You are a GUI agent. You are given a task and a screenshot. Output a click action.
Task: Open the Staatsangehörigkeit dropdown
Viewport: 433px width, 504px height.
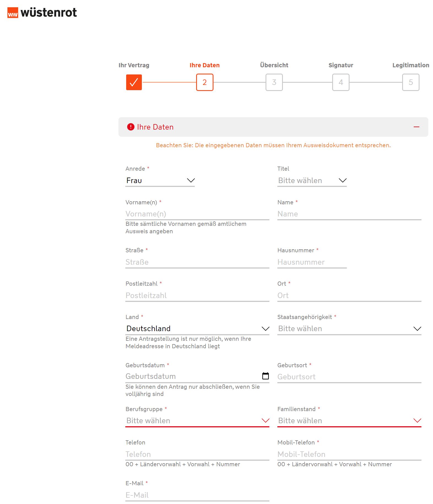click(349, 329)
